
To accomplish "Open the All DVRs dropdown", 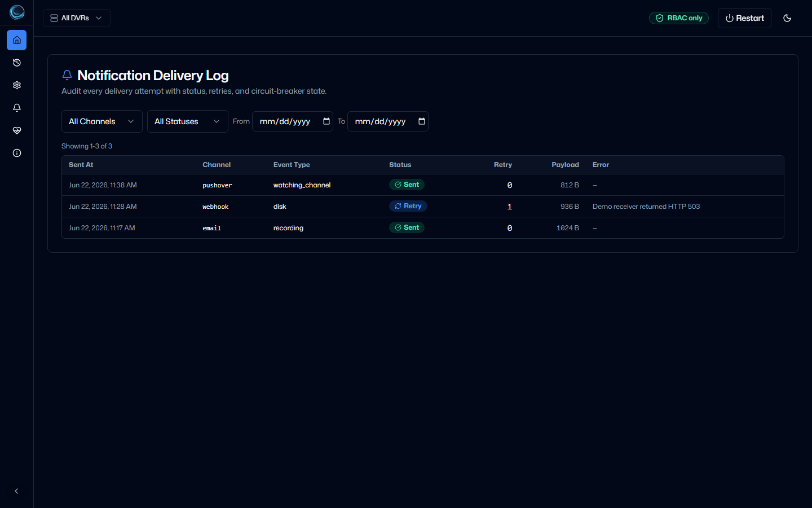I will click(x=77, y=18).
